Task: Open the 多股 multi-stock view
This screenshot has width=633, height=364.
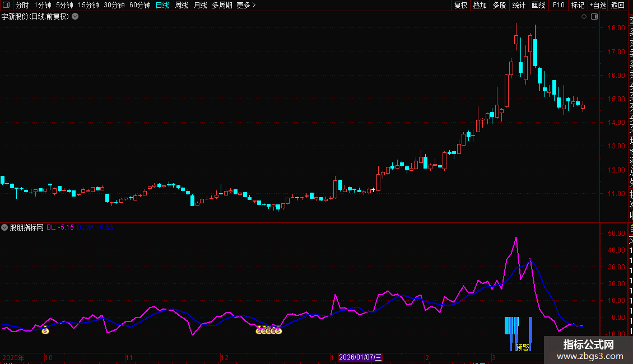Action: point(499,5)
